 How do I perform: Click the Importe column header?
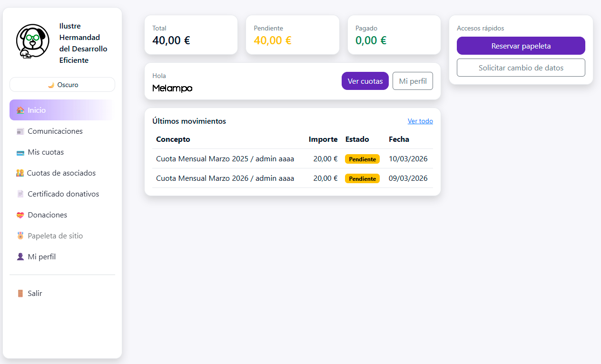pyautogui.click(x=323, y=139)
